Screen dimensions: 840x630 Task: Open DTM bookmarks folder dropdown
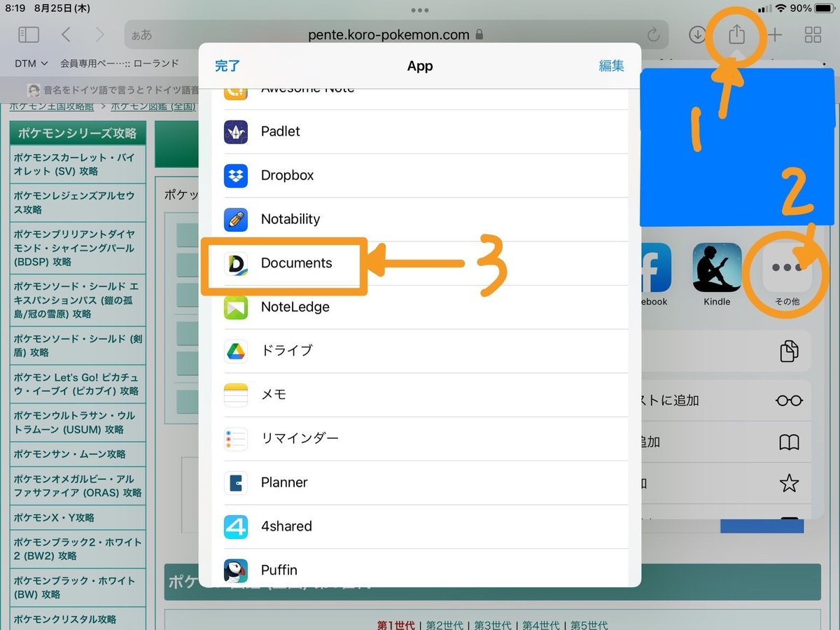tap(31, 64)
